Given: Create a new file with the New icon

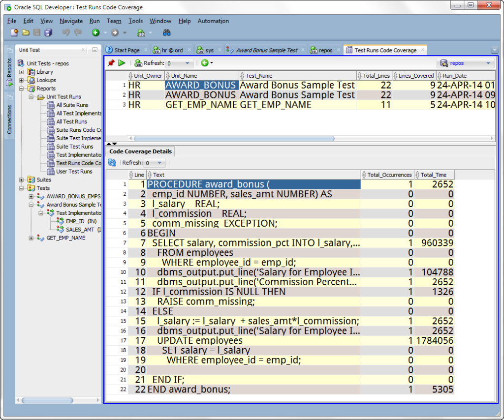Looking at the screenshot, I should (14, 32).
